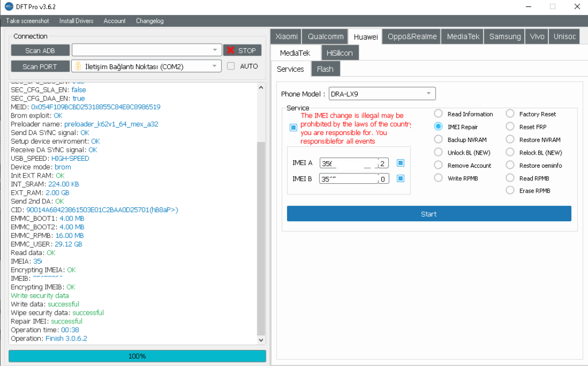588x366 pixels.
Task: Click the DFT Pro app logo icon
Action: tap(9, 6)
